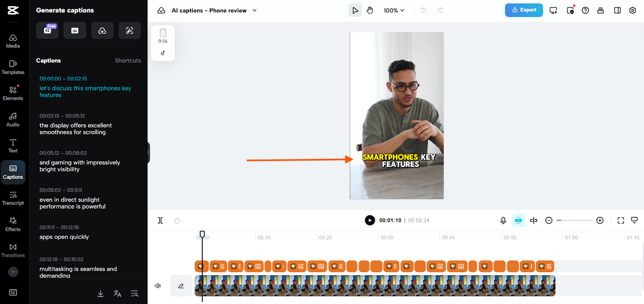Select caption text on video preview
This screenshot has height=304, width=644.
coord(399,160)
